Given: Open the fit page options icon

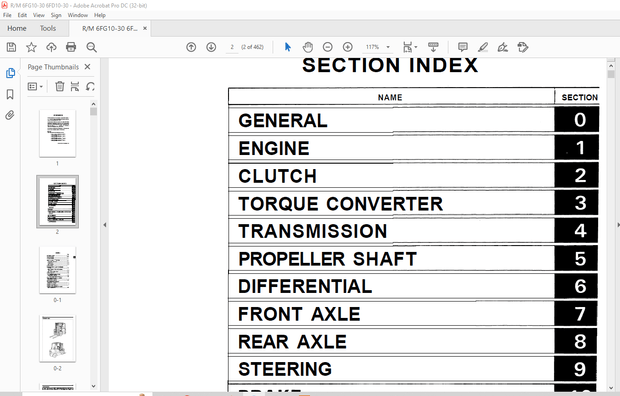Looking at the screenshot, I should point(409,47).
